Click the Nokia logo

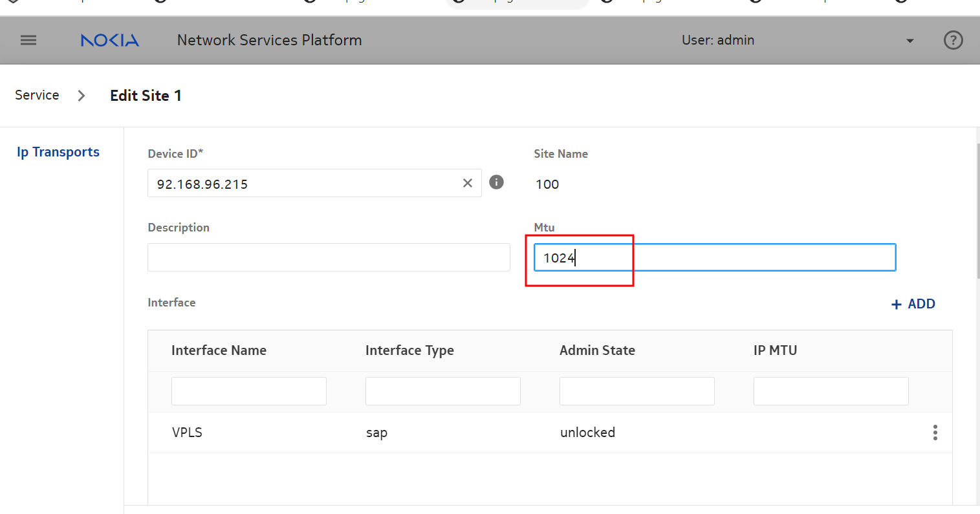click(110, 40)
